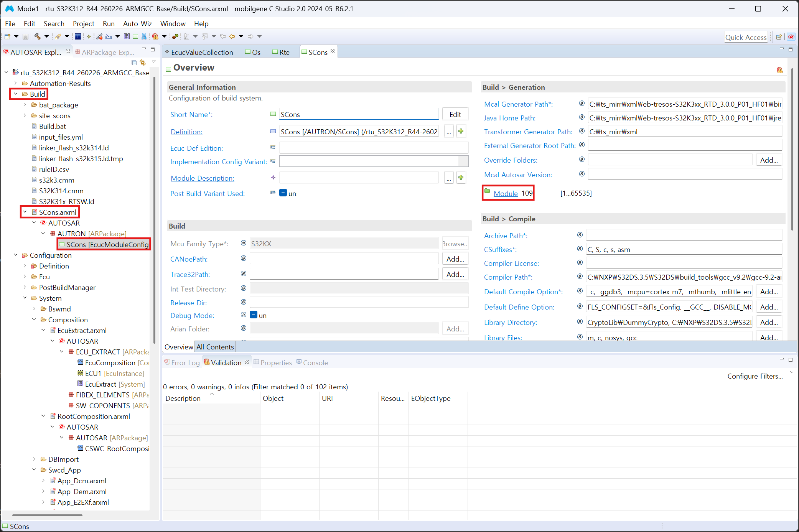This screenshot has width=799, height=532.
Task: Click the brush tool icon in toolbar
Action: (x=58, y=36)
